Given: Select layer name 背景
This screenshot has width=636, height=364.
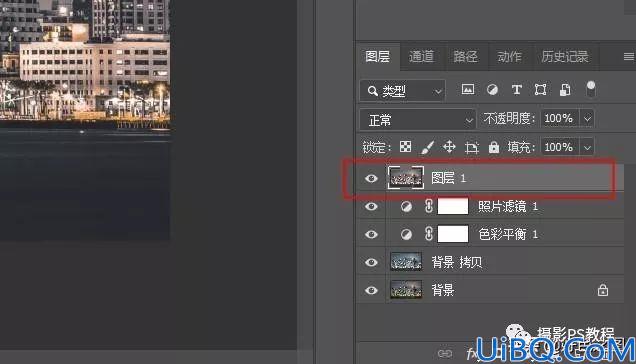Looking at the screenshot, I should coord(443,290).
